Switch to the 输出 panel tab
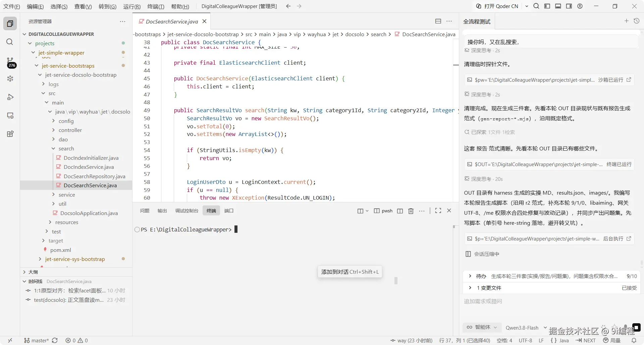Viewport: 644px width, 345px height. click(162, 211)
